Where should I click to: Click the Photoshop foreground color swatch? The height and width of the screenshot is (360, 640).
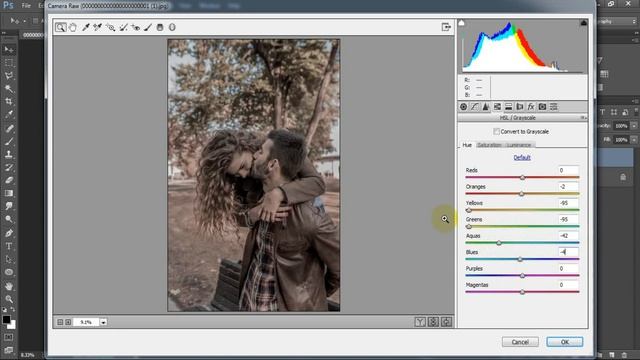click(6, 320)
